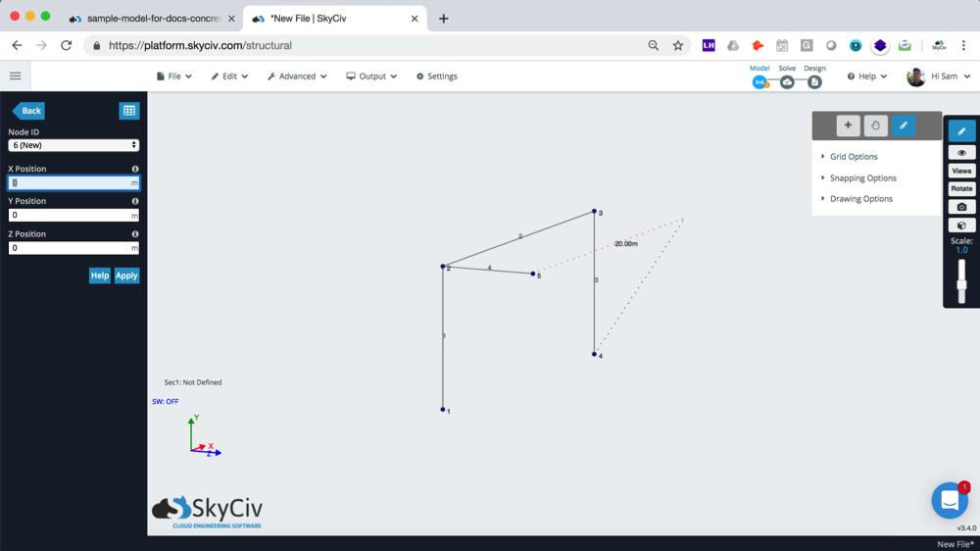The height and width of the screenshot is (551, 980).
Task: Open Settings from the menu bar
Action: (437, 76)
